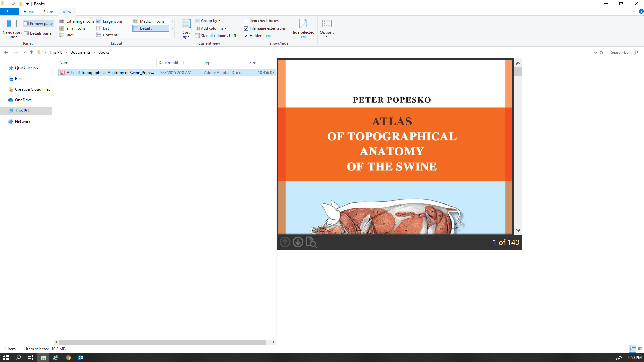Sort by the Size column header
The height and width of the screenshot is (362, 644).
point(261,63)
